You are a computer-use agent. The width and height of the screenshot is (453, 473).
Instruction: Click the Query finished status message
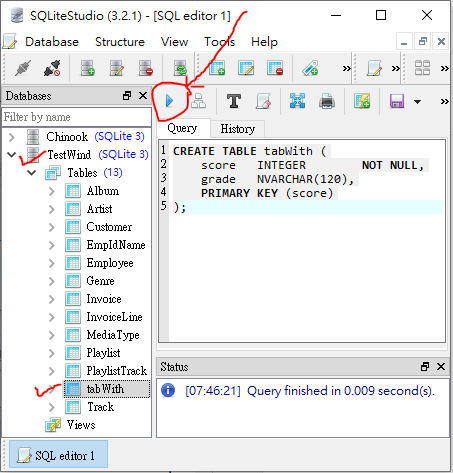coord(310,391)
